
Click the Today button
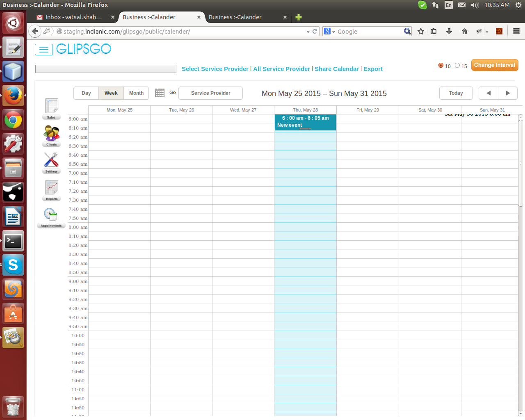(x=456, y=93)
